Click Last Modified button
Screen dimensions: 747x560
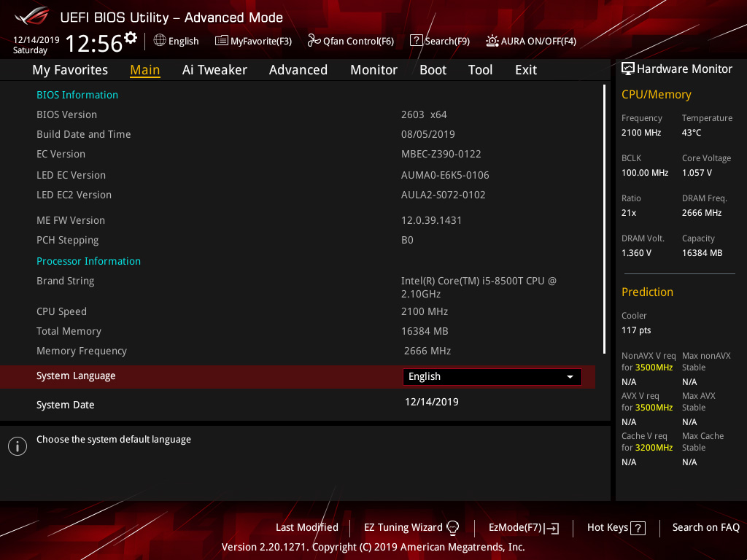point(307,528)
